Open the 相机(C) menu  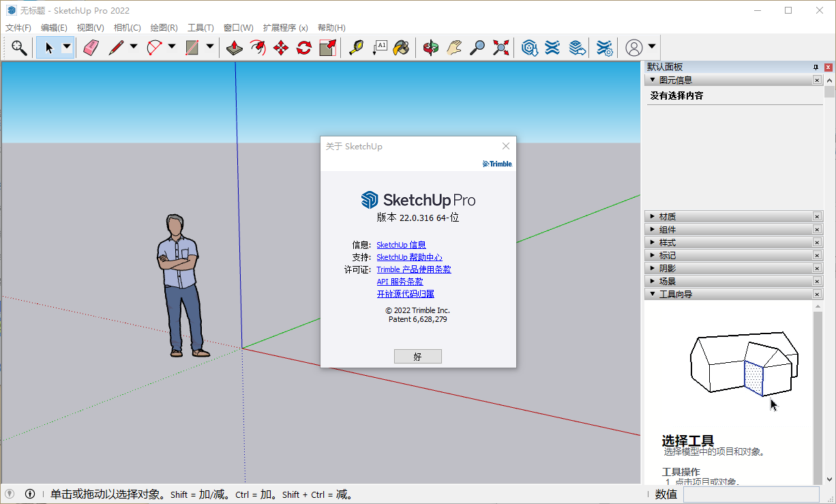point(127,28)
